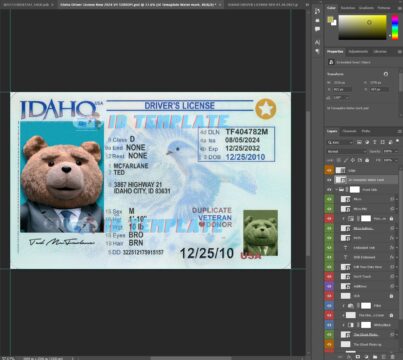Click the Y position field in Transform
Viewport: 403px width, 360px height.
(379, 89)
